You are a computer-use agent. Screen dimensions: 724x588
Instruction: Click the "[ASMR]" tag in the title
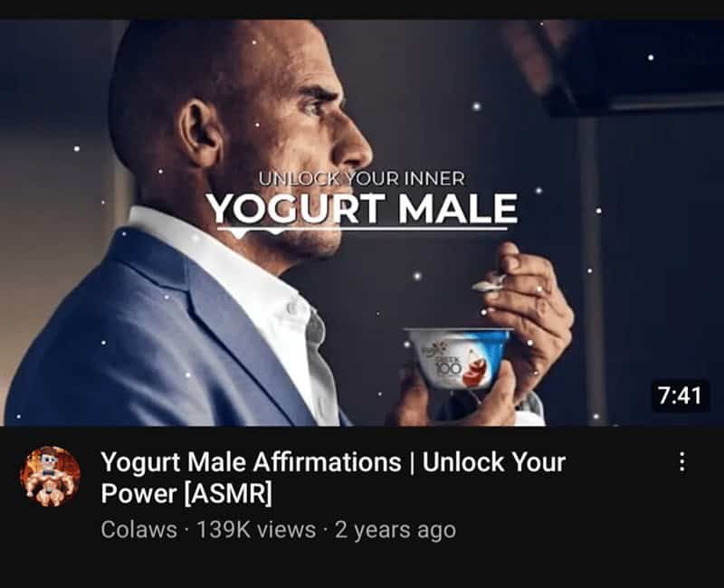pyautogui.click(x=228, y=493)
